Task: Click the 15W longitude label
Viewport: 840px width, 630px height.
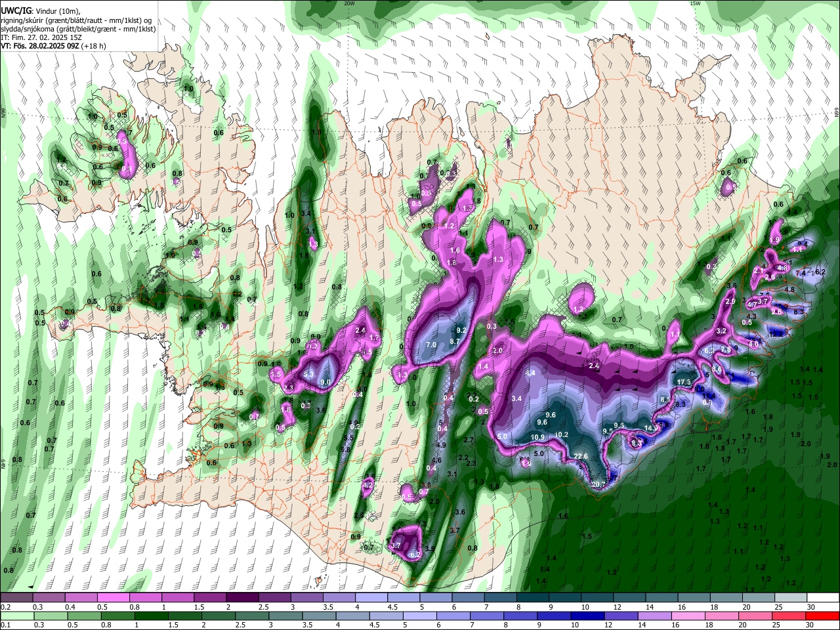Action: pos(695,3)
